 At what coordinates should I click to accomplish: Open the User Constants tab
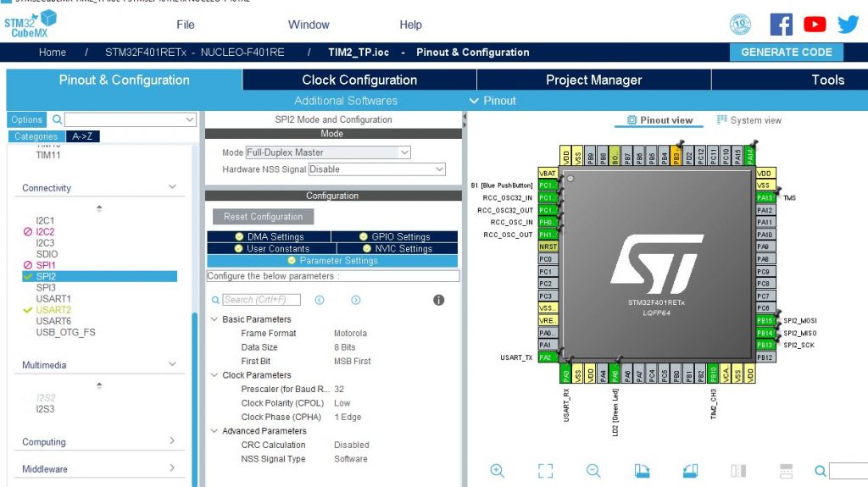272,248
